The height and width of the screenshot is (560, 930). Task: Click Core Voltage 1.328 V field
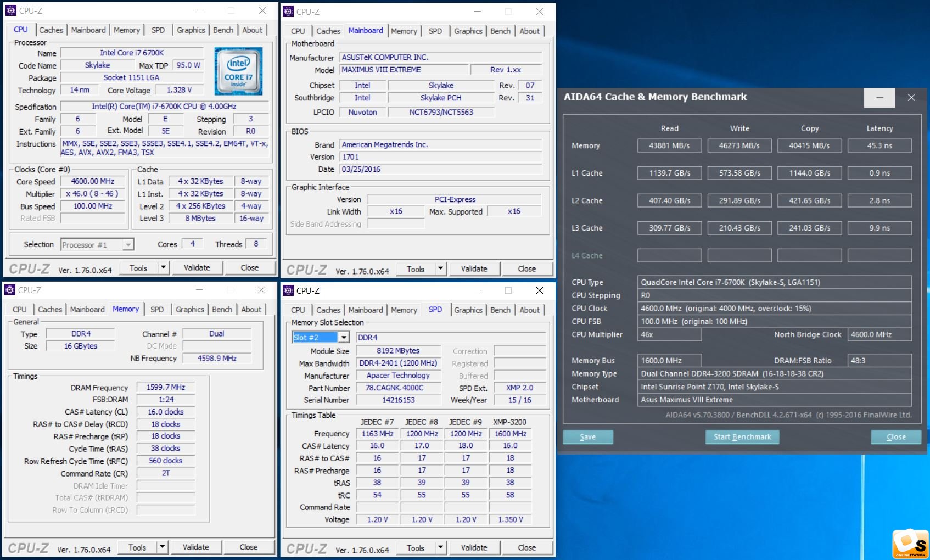pyautogui.click(x=180, y=90)
